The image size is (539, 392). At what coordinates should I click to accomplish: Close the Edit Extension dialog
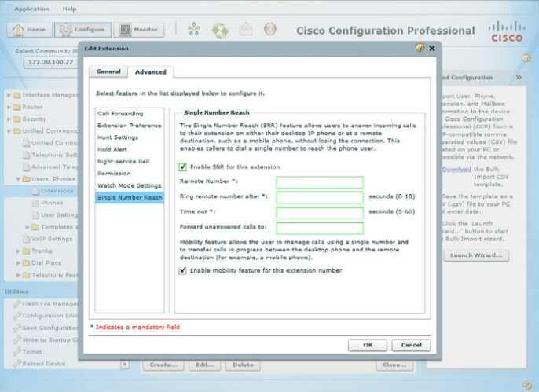coord(432,49)
